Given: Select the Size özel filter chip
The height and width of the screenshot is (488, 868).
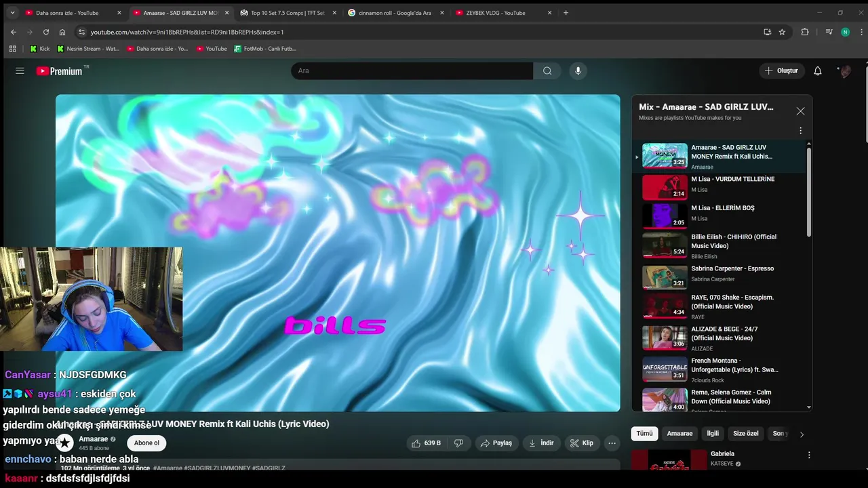Looking at the screenshot, I should [746, 434].
